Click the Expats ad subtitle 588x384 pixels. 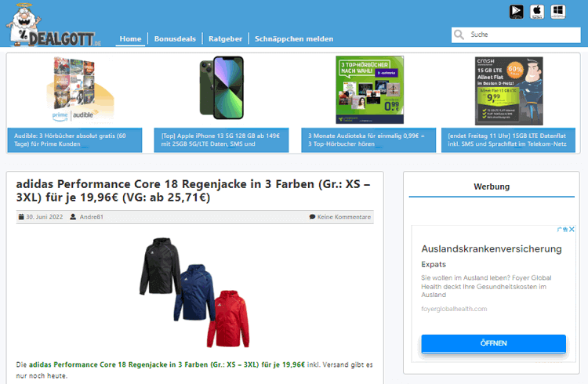pos(434,264)
